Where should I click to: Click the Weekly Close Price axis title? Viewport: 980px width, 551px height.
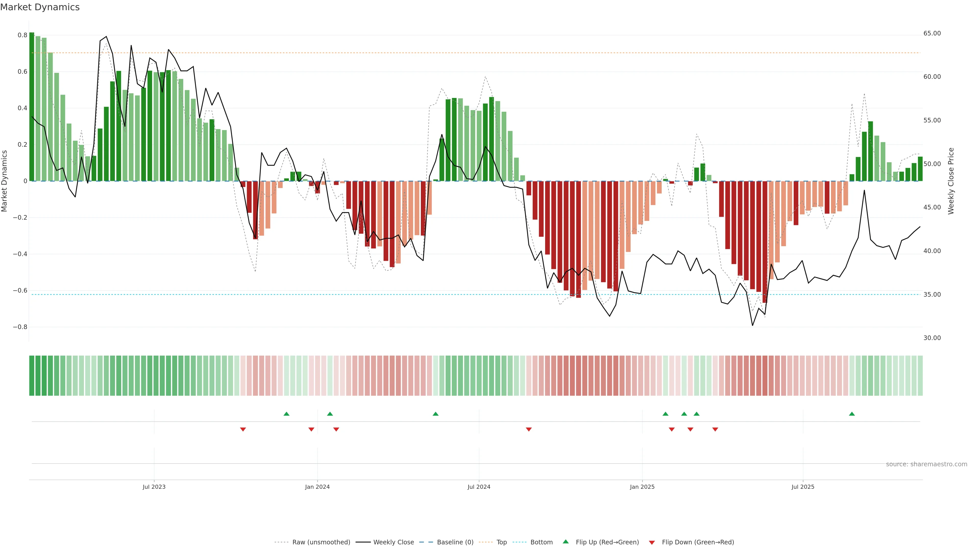[951, 181]
